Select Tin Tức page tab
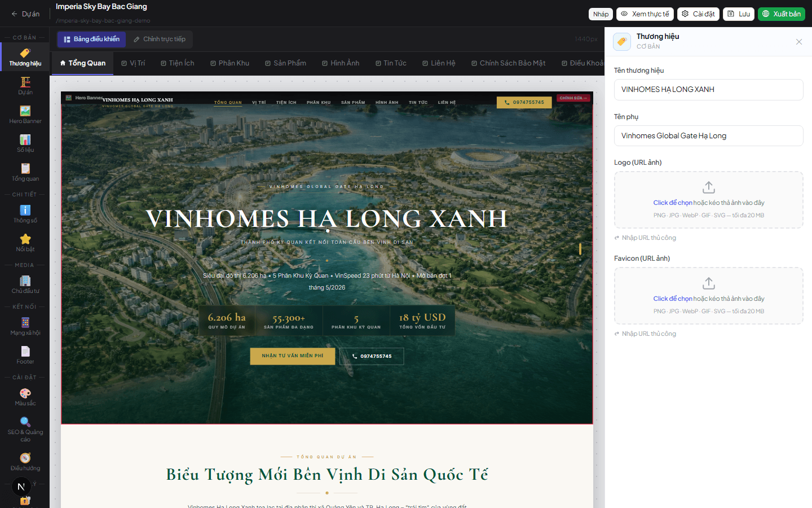This screenshot has height=508, width=812. click(x=391, y=63)
